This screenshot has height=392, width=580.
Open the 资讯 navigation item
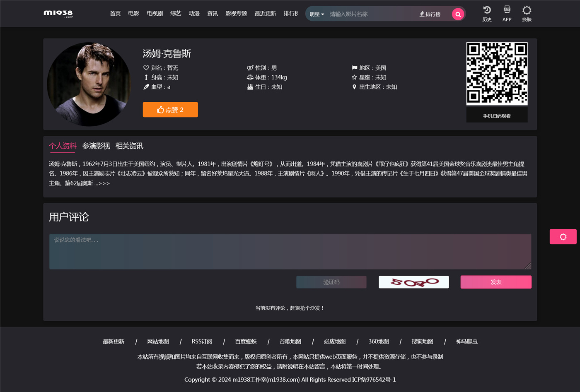[213, 14]
